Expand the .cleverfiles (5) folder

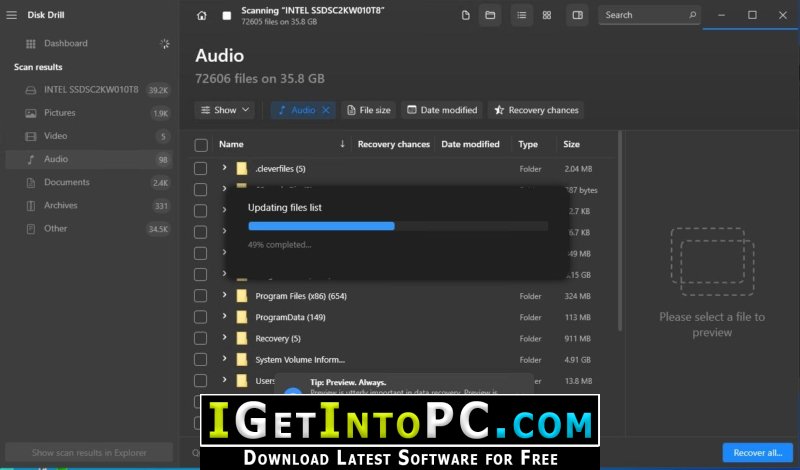pos(224,168)
